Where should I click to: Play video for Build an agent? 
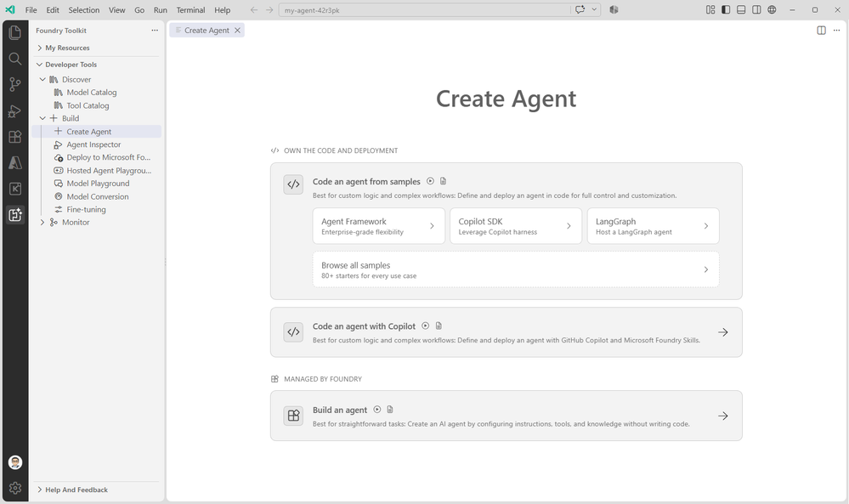coord(376,410)
